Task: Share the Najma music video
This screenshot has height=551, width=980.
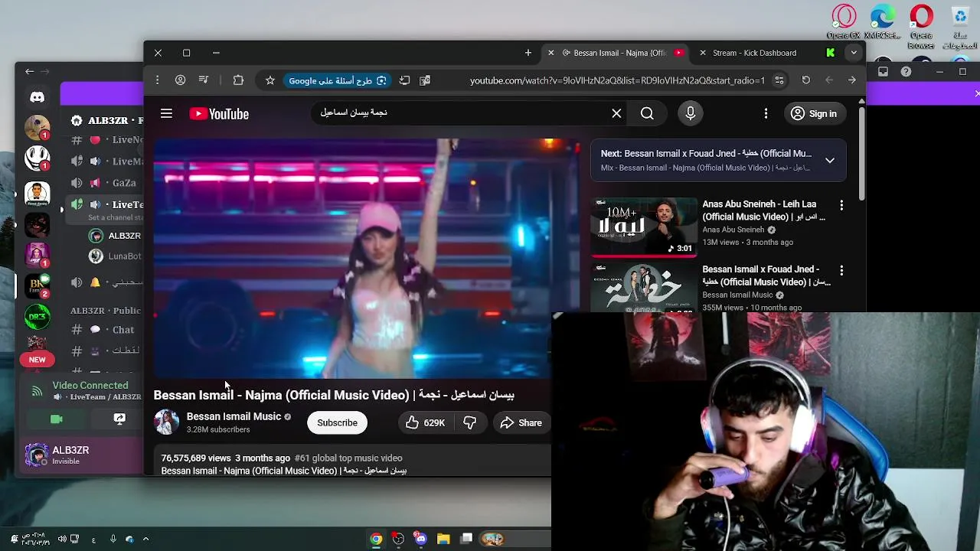Action: coord(521,422)
